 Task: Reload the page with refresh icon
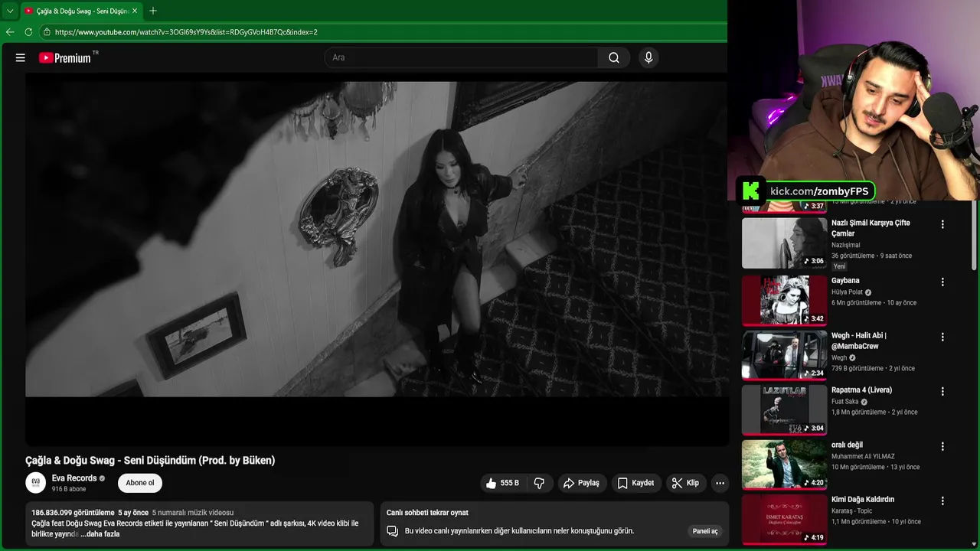[28, 32]
